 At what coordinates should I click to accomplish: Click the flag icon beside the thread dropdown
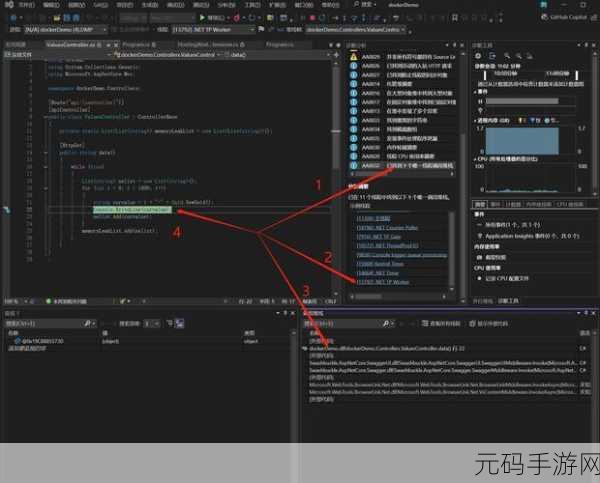pos(261,29)
